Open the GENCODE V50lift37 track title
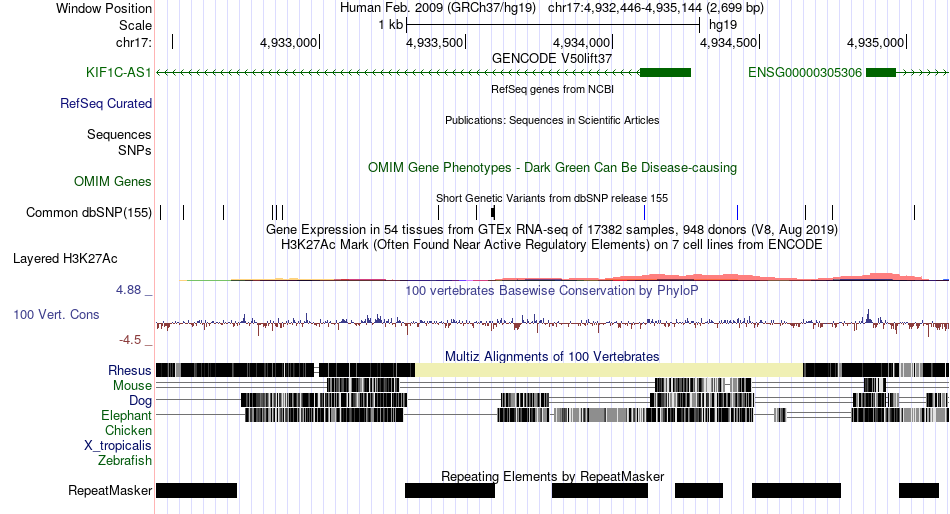Image resolution: width=950 pixels, height=514 pixels. point(552,59)
